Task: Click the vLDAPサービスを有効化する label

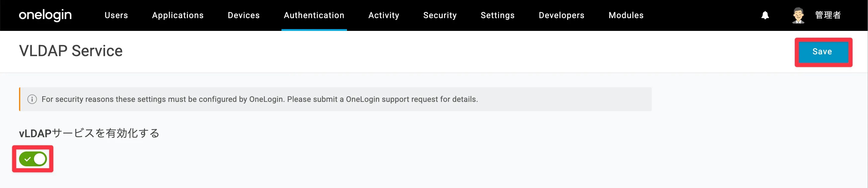Action: [x=89, y=133]
